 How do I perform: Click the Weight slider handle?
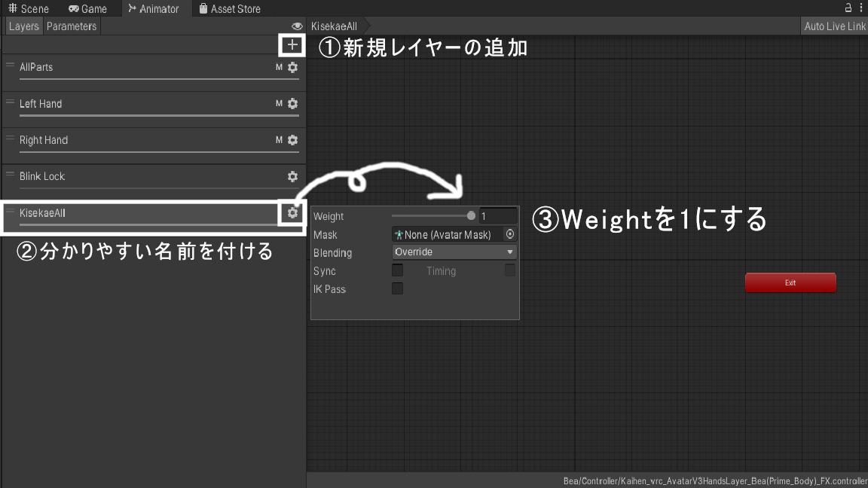[x=472, y=216]
